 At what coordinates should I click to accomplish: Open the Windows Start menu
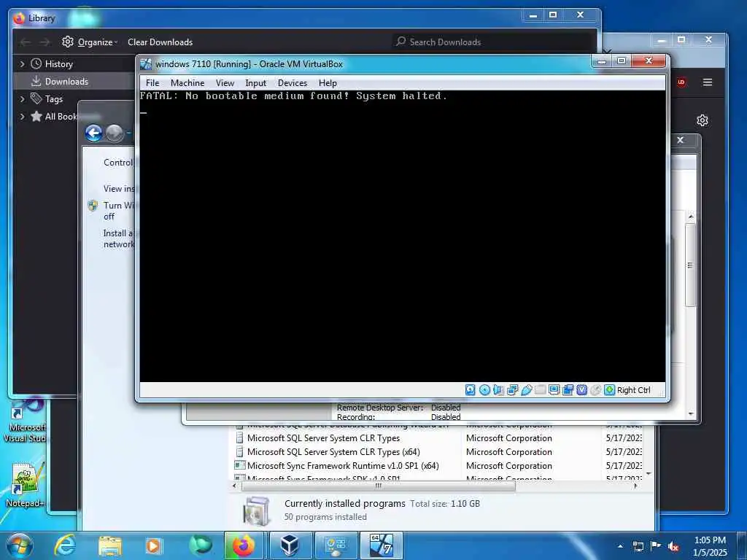20,545
